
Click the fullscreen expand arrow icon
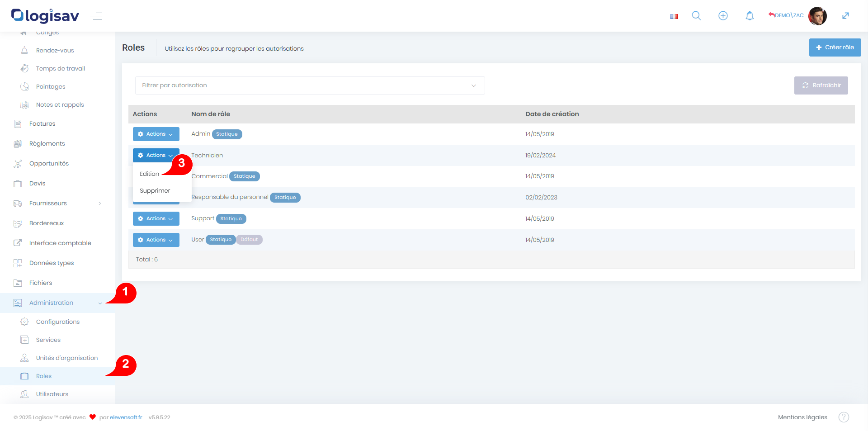coord(845,16)
